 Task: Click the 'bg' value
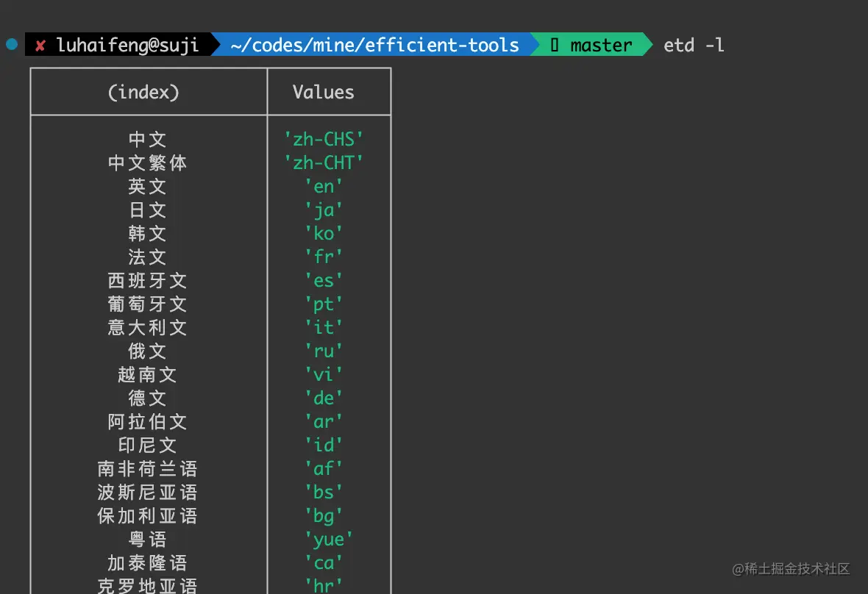click(324, 515)
